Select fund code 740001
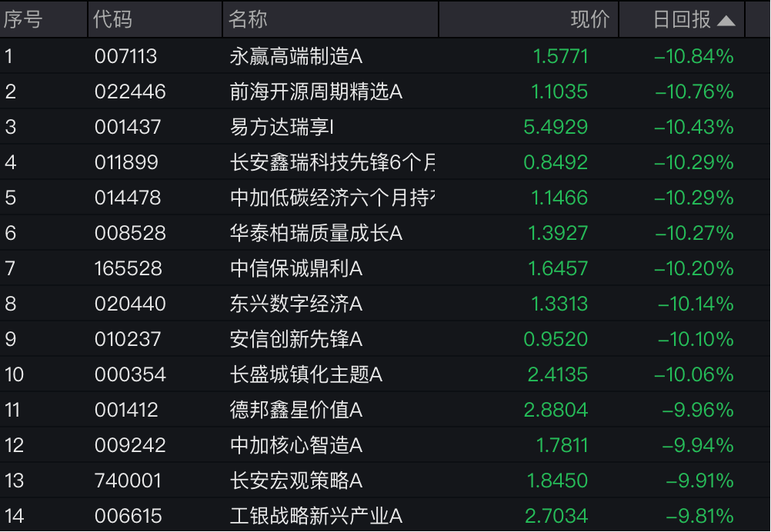Image resolution: width=771 pixels, height=532 pixels. 128,480
